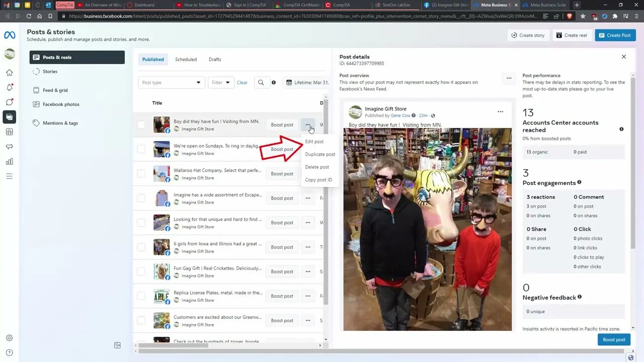The width and height of the screenshot is (644, 362).
Task: Click info icon beside Accounts Center accounts reached
Action: (x=621, y=129)
